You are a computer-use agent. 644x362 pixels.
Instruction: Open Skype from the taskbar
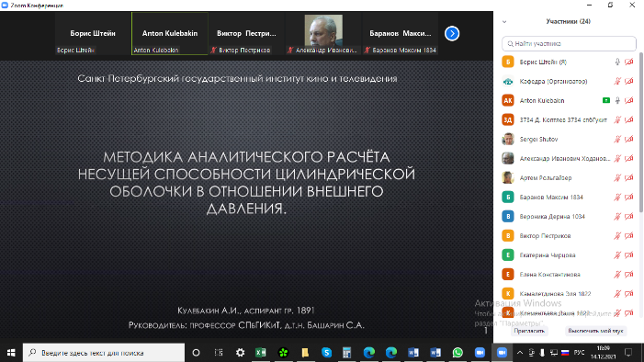(326, 353)
